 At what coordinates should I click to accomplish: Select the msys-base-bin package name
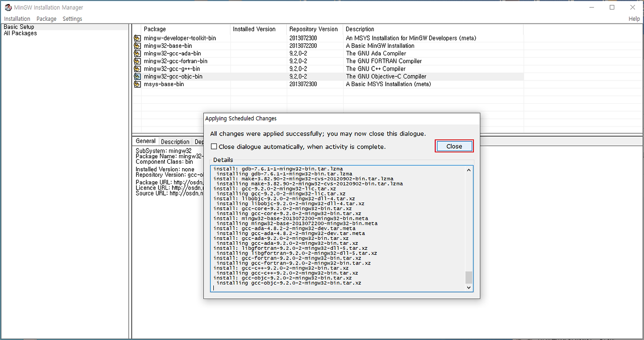click(x=164, y=84)
